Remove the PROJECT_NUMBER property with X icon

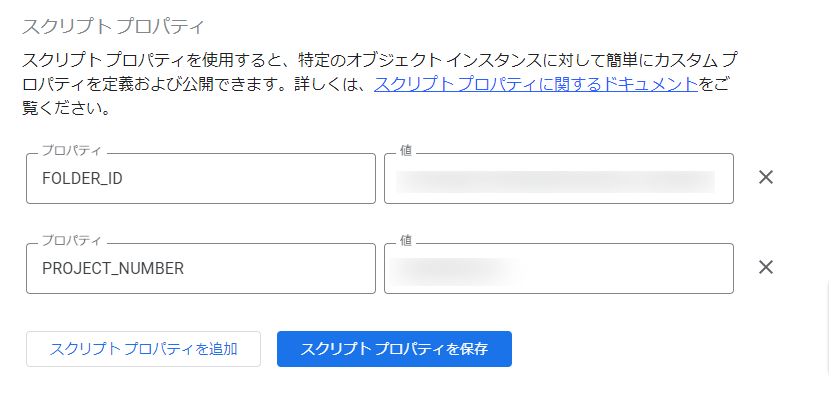click(766, 267)
